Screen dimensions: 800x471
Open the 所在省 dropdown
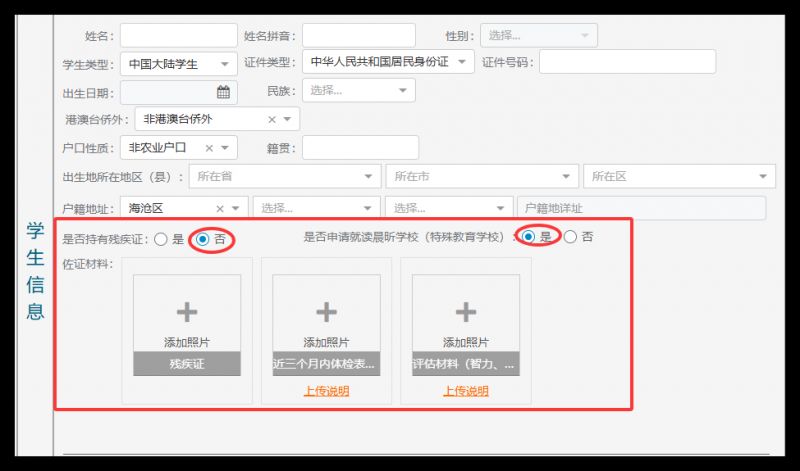(x=285, y=176)
